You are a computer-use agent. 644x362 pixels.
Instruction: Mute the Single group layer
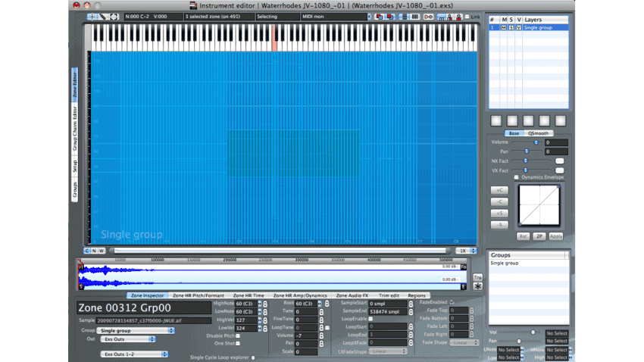(503, 27)
